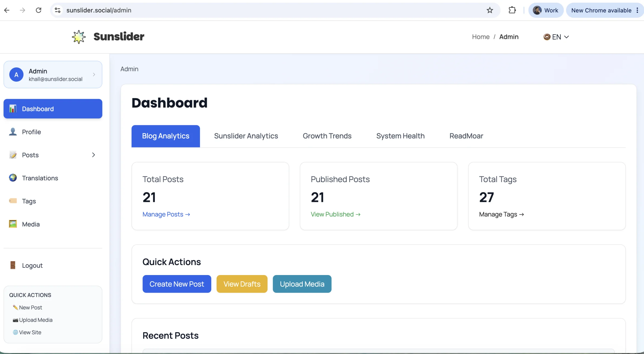
Task: Switch to the Blog Analytics tab
Action: 166,136
